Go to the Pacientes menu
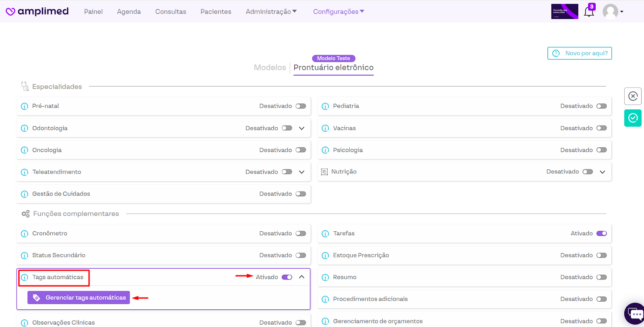Viewport: 644px width, 327px height. pos(216,12)
